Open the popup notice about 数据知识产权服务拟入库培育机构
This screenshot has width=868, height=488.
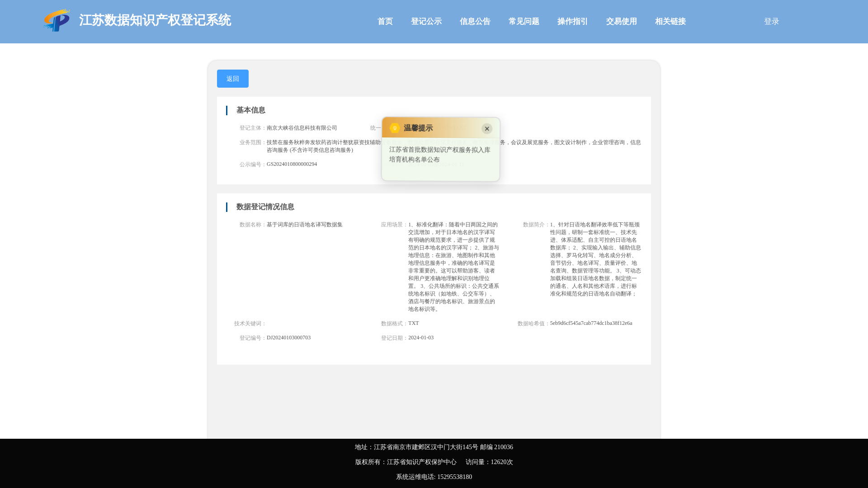point(440,155)
